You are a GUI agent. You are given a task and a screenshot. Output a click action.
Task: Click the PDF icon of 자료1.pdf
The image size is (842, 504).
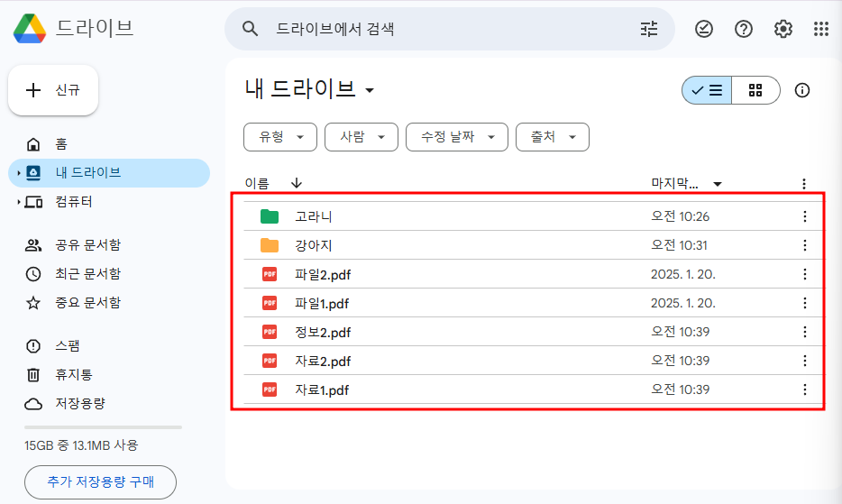pyautogui.click(x=270, y=389)
